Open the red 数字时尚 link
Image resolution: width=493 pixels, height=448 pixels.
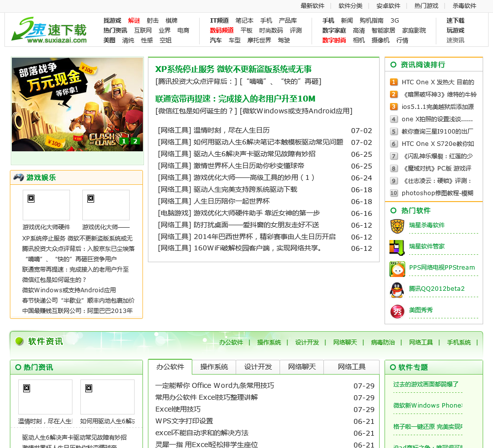334,40
